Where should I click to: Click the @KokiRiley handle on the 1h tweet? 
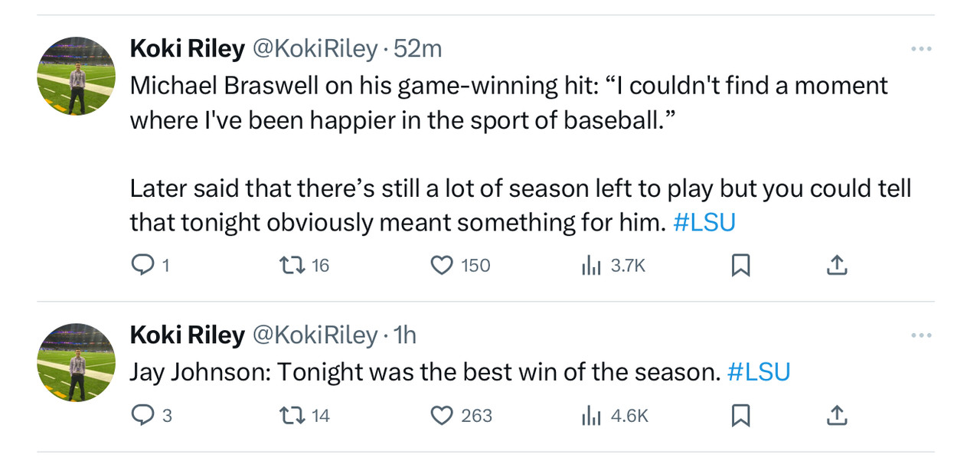[315, 335]
